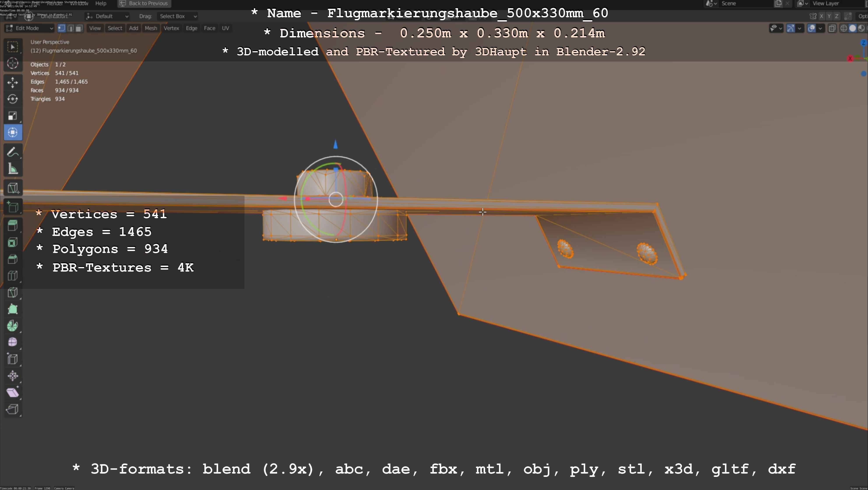Select the Select Box tool
Screen dimensions: 868x490
tap(13, 47)
